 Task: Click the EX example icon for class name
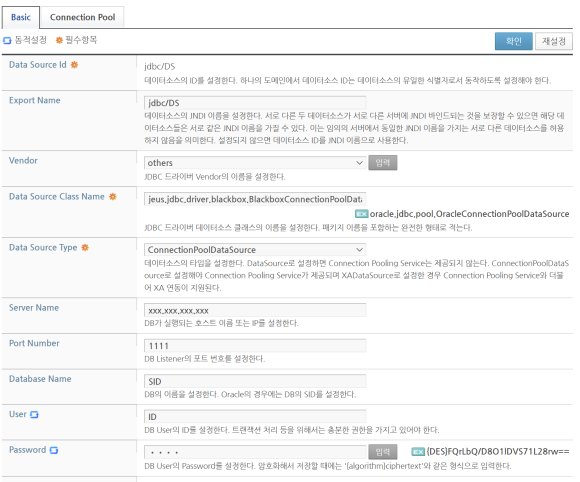(361, 214)
